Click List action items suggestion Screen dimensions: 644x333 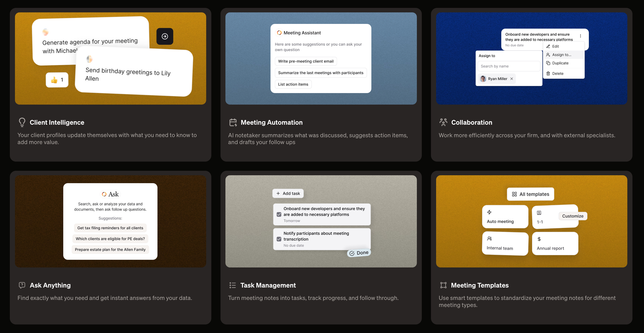[293, 84]
